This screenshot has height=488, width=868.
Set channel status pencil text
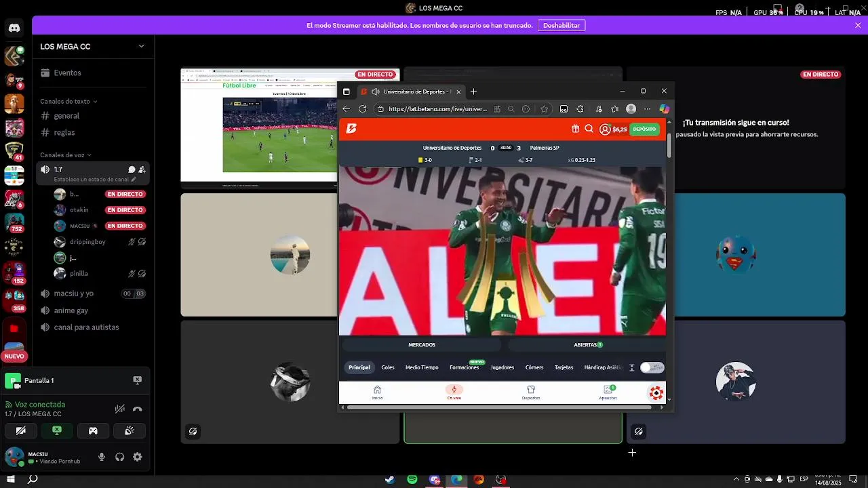pyautogui.click(x=95, y=180)
